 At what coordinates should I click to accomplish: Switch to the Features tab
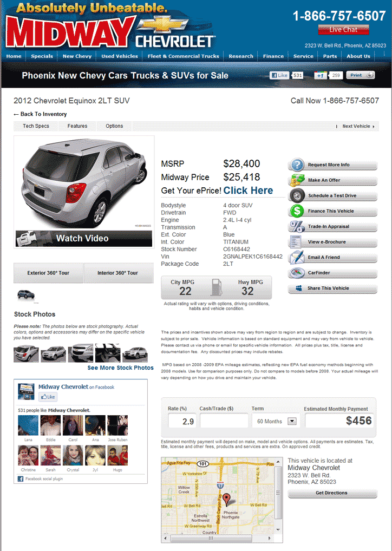[77, 126]
